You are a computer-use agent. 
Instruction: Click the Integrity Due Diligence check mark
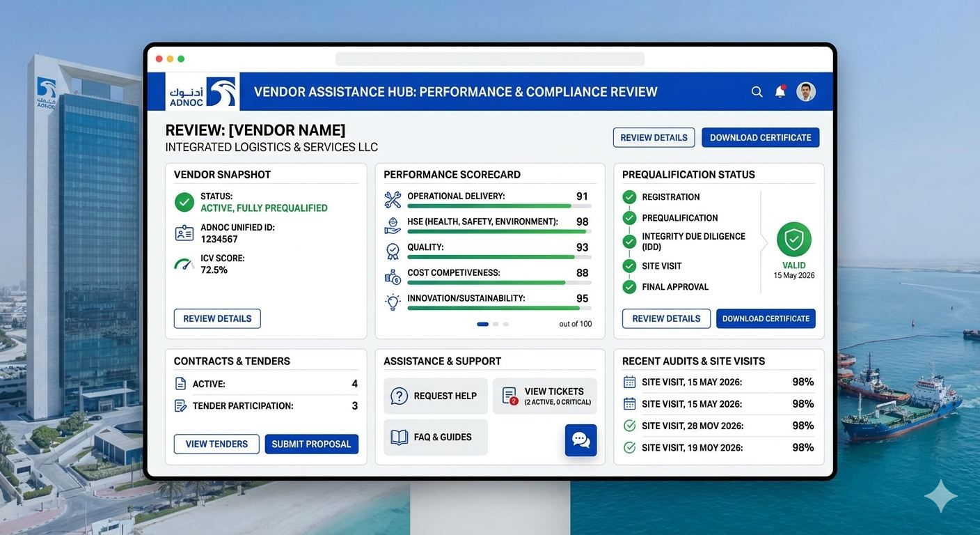pos(629,242)
